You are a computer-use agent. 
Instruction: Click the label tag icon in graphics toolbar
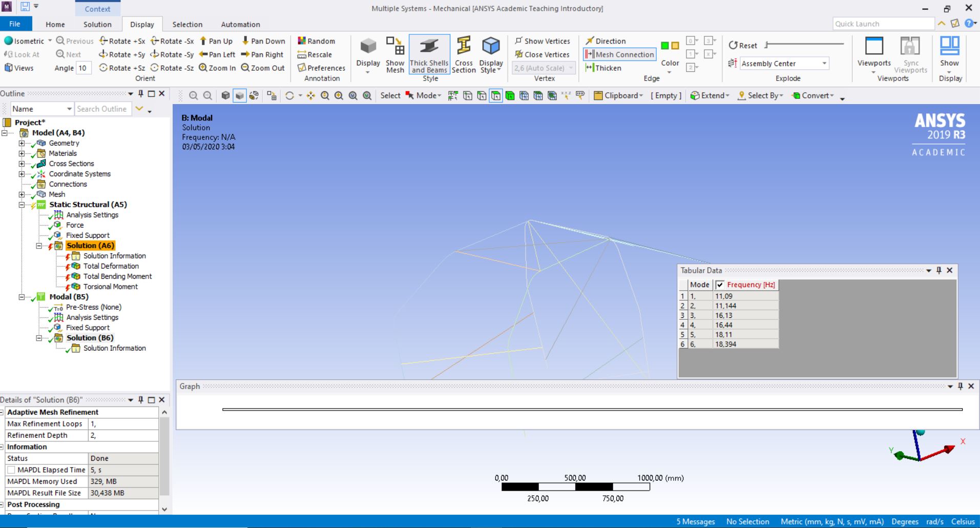coord(580,95)
